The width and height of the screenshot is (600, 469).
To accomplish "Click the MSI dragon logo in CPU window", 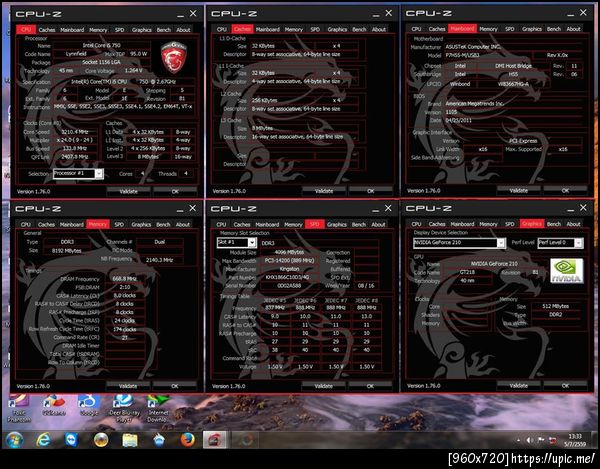I will coord(173,57).
